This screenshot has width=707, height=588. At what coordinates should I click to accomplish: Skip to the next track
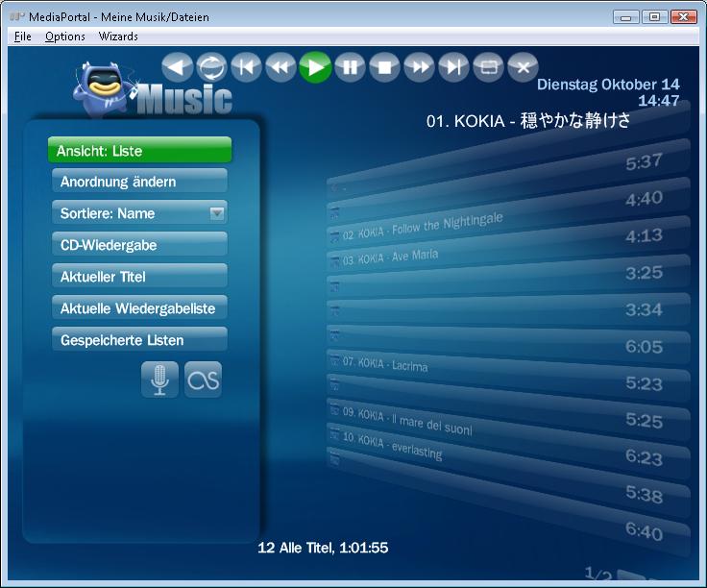(x=453, y=67)
